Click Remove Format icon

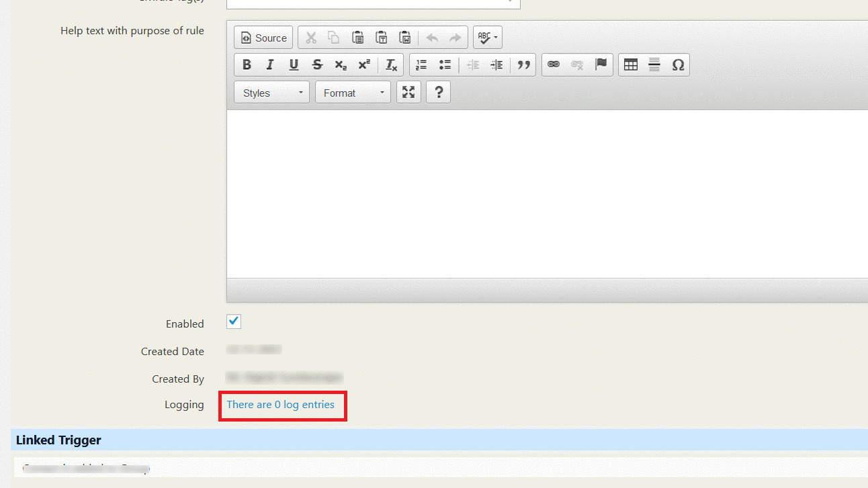pyautogui.click(x=391, y=65)
